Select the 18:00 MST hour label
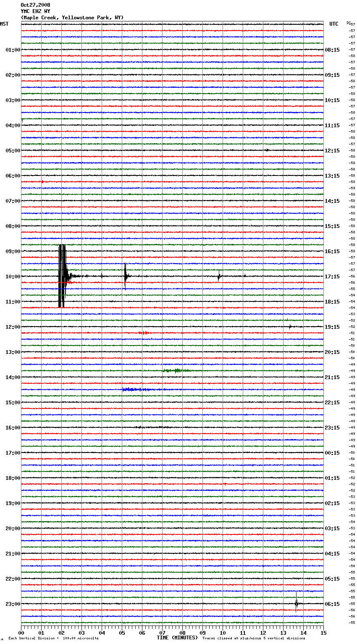 click(x=13, y=478)
